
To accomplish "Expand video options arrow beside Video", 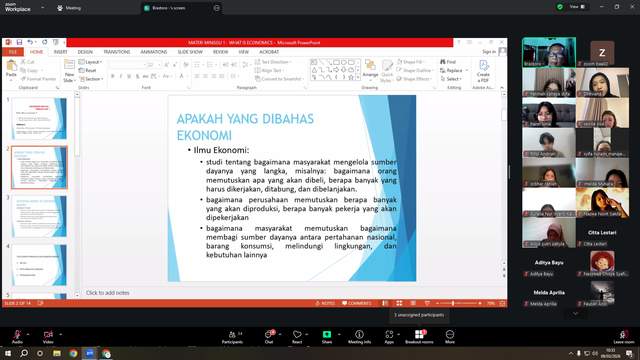I will (x=60, y=334).
